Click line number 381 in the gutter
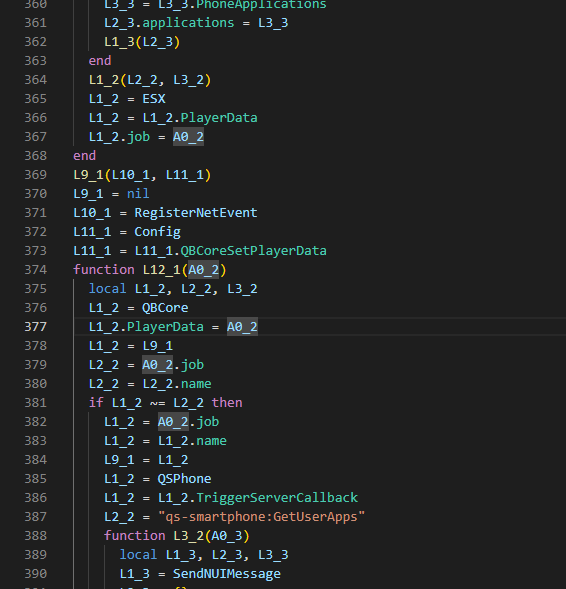Screen dimensions: 566x589 [x=36, y=402]
